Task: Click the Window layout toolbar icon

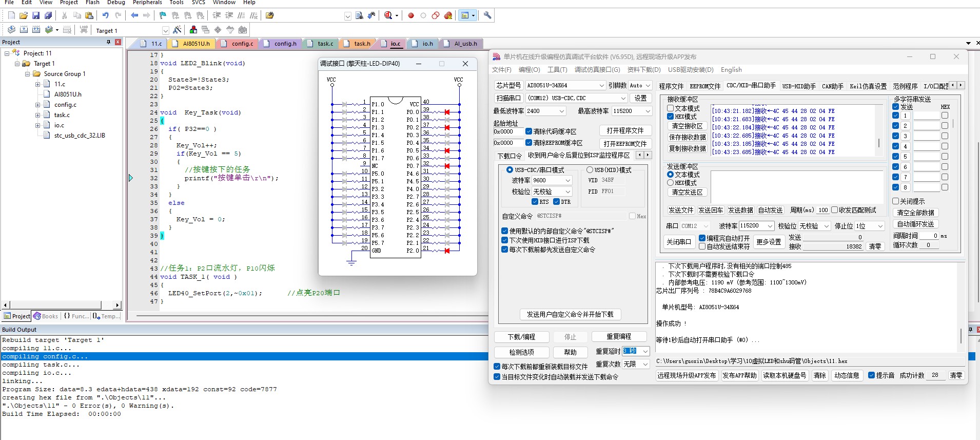Action: (x=465, y=15)
